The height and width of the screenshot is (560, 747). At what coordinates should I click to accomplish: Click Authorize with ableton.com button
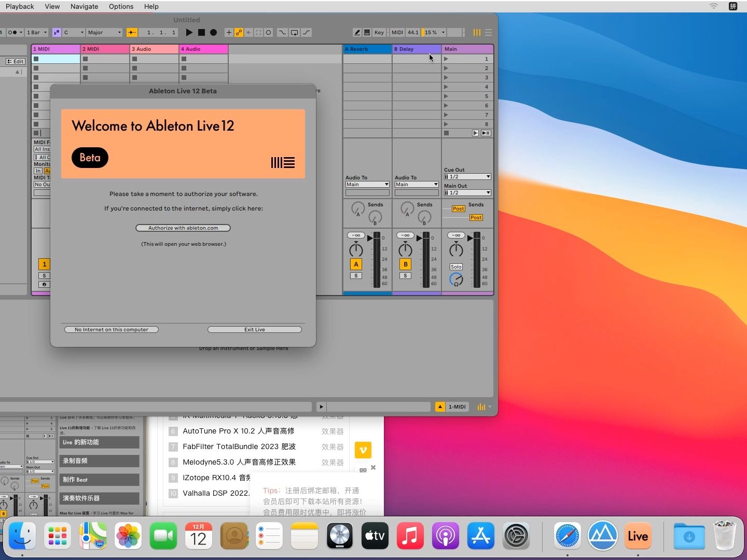[x=183, y=228]
